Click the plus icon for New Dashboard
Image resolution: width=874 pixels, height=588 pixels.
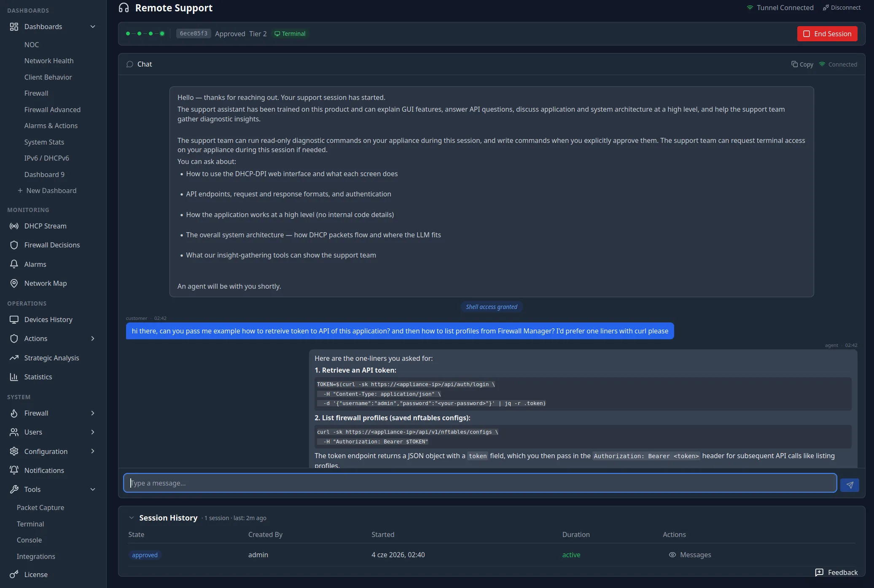(x=20, y=191)
